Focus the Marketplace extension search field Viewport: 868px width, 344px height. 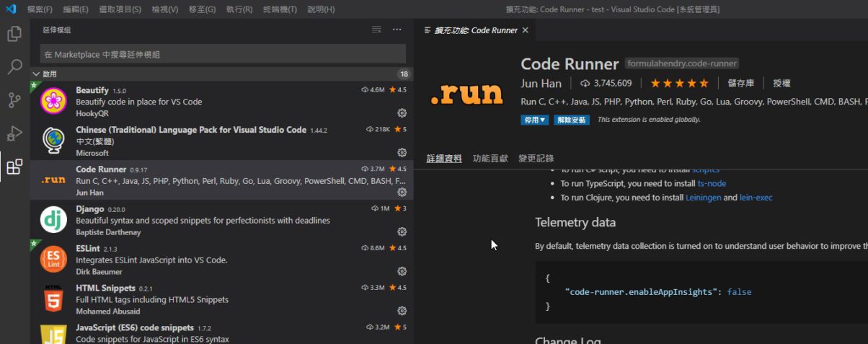pos(223,54)
